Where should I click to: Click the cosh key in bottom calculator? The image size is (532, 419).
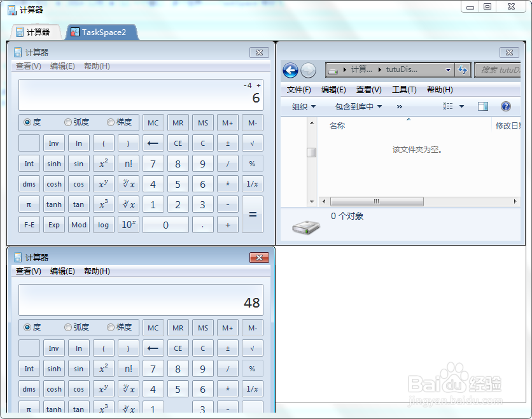[54, 389]
